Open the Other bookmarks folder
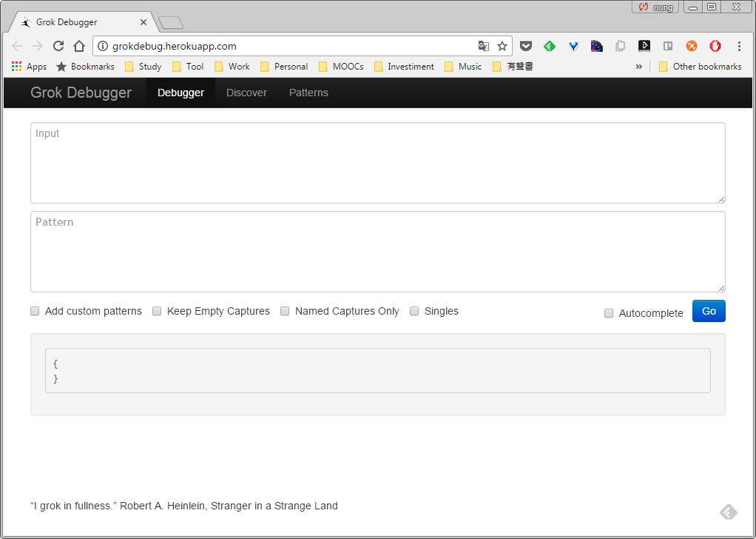 [700, 67]
